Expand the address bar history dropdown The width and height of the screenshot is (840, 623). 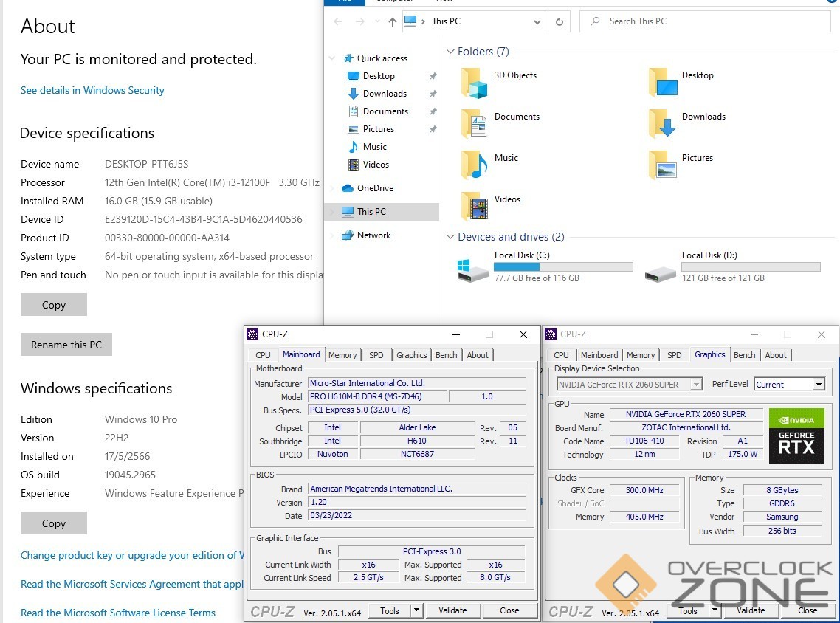537,21
